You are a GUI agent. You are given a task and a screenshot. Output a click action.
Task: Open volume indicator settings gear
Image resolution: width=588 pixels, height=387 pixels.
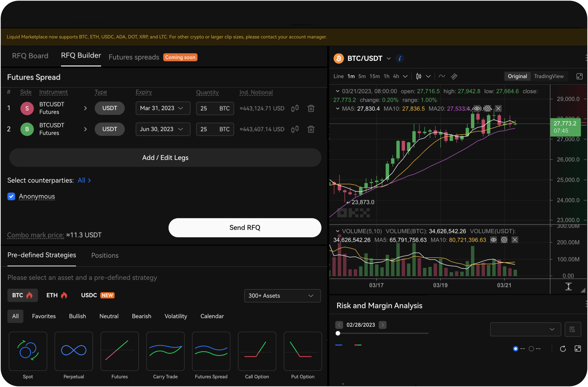coord(504,240)
